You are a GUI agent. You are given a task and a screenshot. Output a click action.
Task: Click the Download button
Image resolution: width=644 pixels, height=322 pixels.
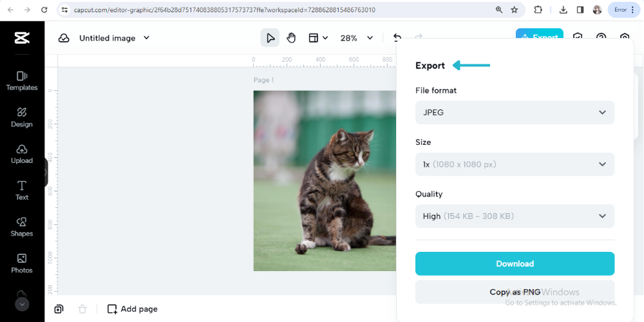tap(515, 263)
